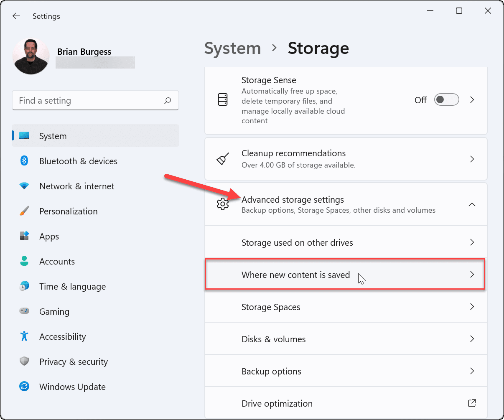Click the Storage Sense title text
Image resolution: width=504 pixels, height=420 pixels.
point(269,80)
